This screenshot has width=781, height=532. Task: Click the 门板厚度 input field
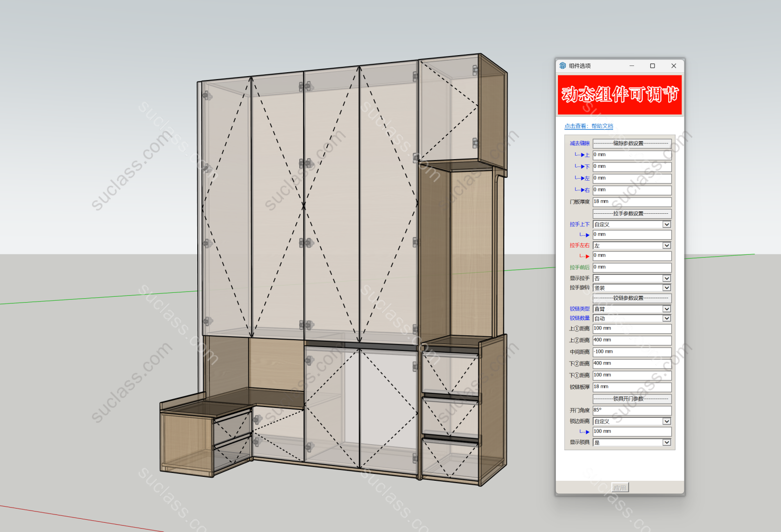[x=632, y=202]
